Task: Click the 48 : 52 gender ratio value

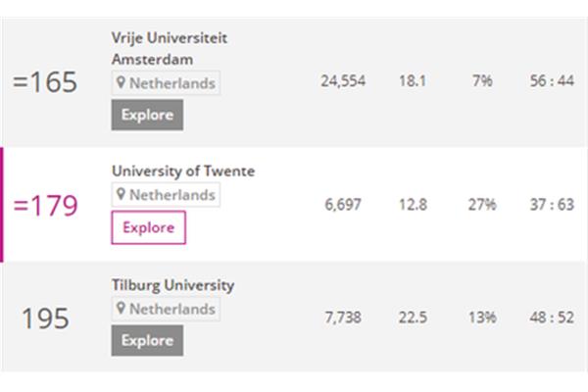Action: pos(552,318)
